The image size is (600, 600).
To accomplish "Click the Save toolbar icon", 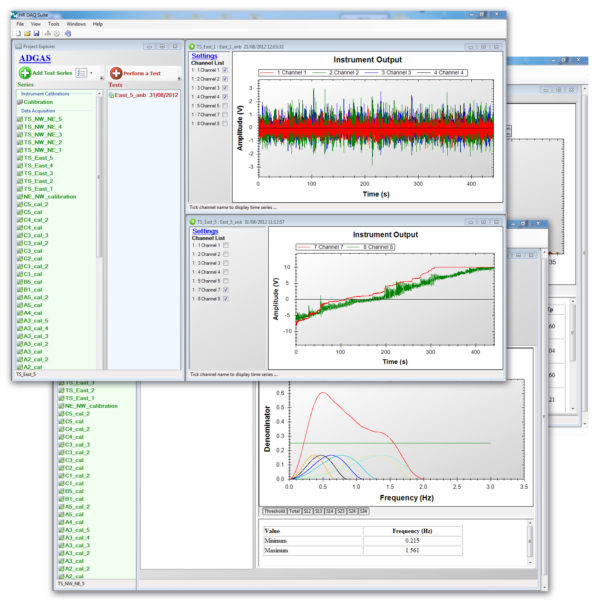I will pos(38,33).
